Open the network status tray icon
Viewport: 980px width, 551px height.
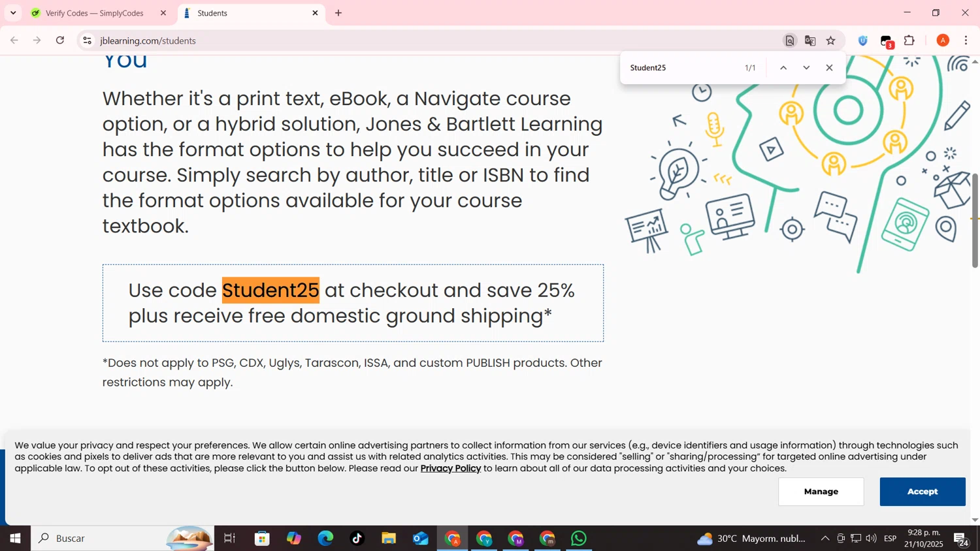tap(856, 539)
